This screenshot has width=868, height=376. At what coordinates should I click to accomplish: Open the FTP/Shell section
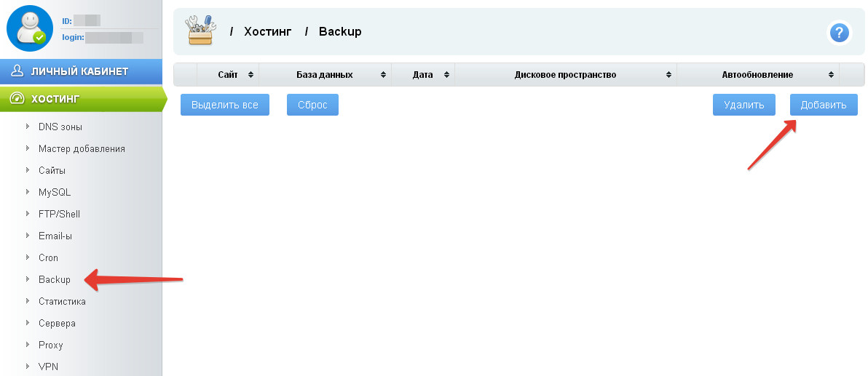click(59, 214)
